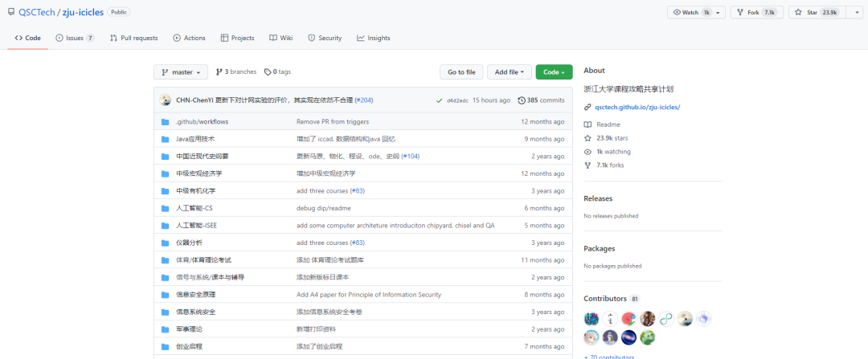868x359 pixels.
Task: Switch to the Issues tab
Action: tap(75, 39)
